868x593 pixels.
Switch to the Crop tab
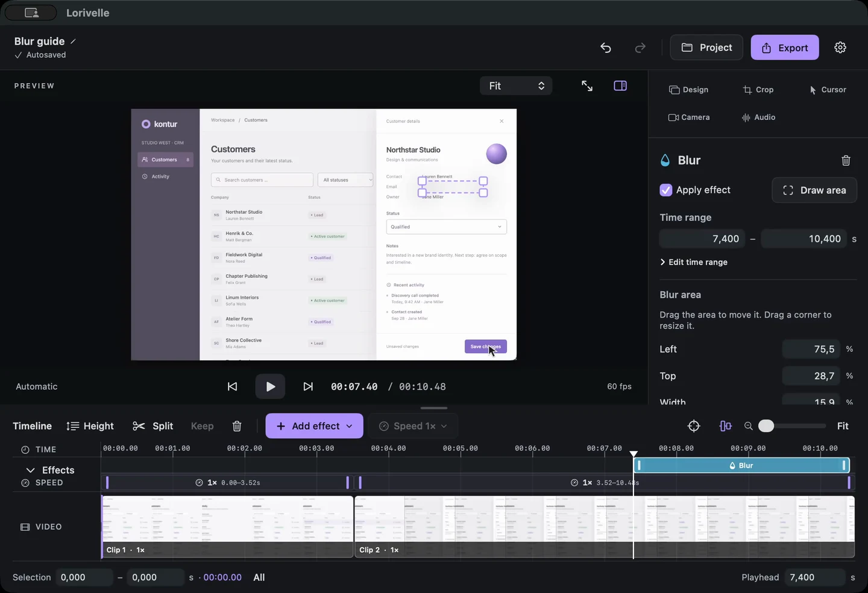click(758, 90)
